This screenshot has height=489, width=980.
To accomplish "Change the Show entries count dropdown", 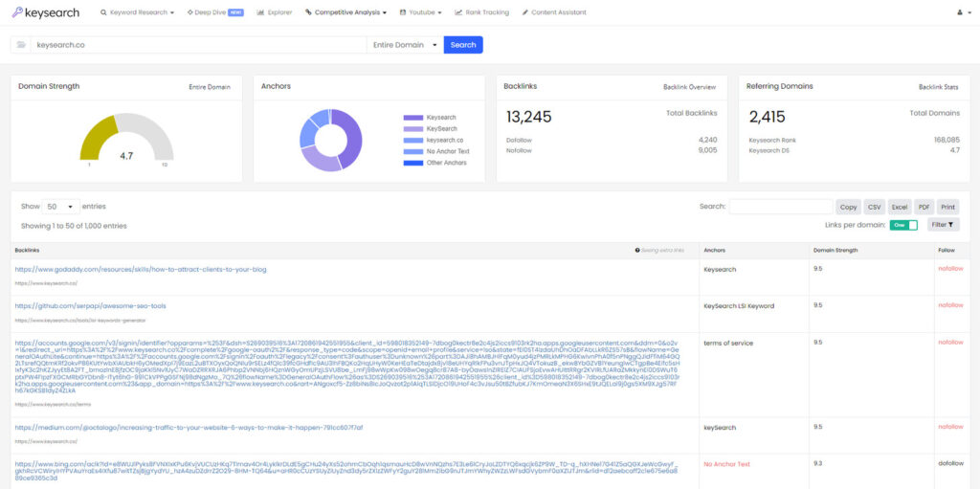I will click(61, 207).
